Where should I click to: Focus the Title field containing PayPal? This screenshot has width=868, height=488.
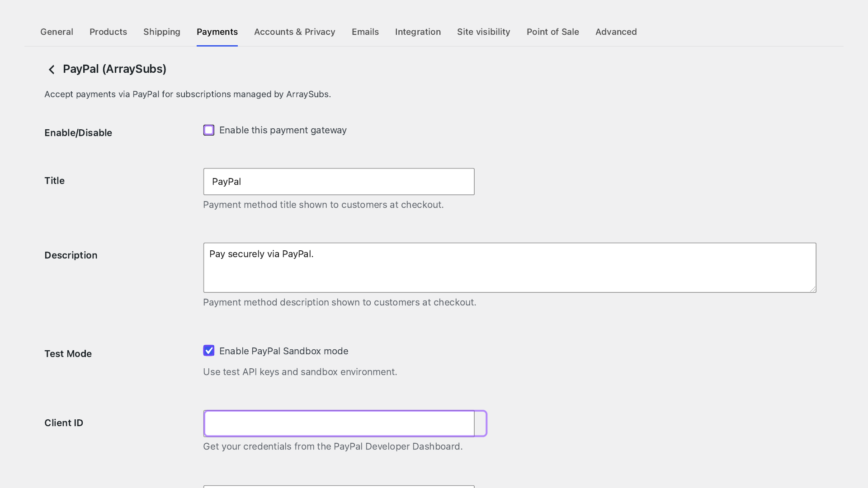[x=339, y=182]
